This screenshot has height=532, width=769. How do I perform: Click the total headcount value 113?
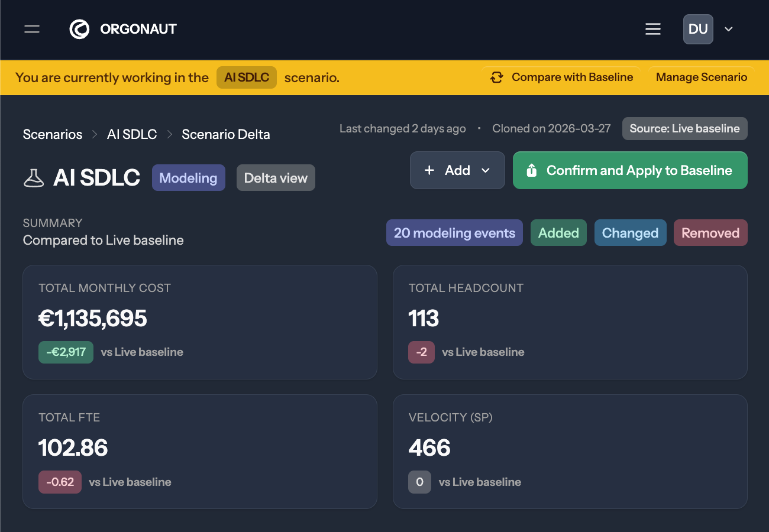click(424, 319)
